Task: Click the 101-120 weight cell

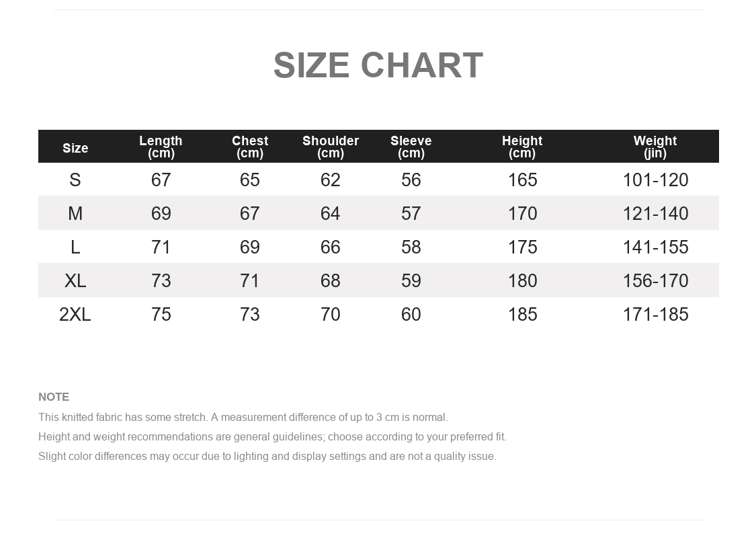Action: coord(655,180)
